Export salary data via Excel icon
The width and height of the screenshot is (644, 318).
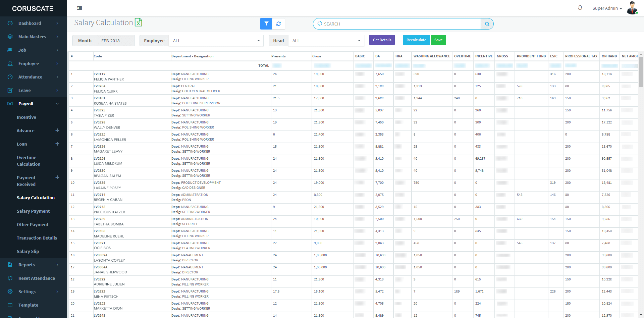pos(138,22)
